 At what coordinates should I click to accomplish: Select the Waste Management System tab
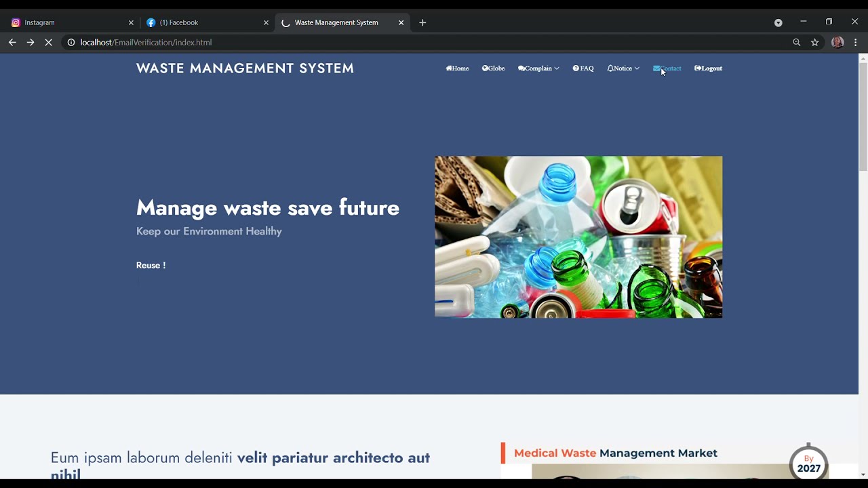(x=342, y=22)
